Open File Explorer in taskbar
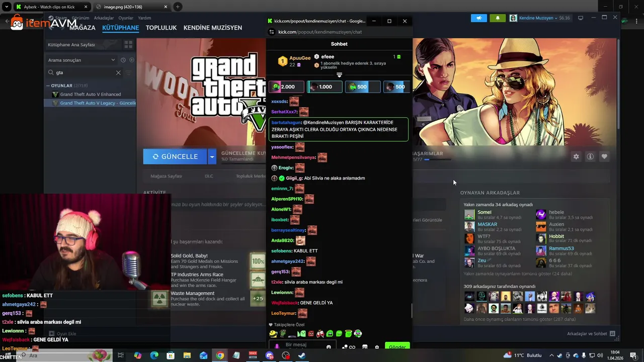This screenshot has width=644, height=362. [x=187, y=355]
